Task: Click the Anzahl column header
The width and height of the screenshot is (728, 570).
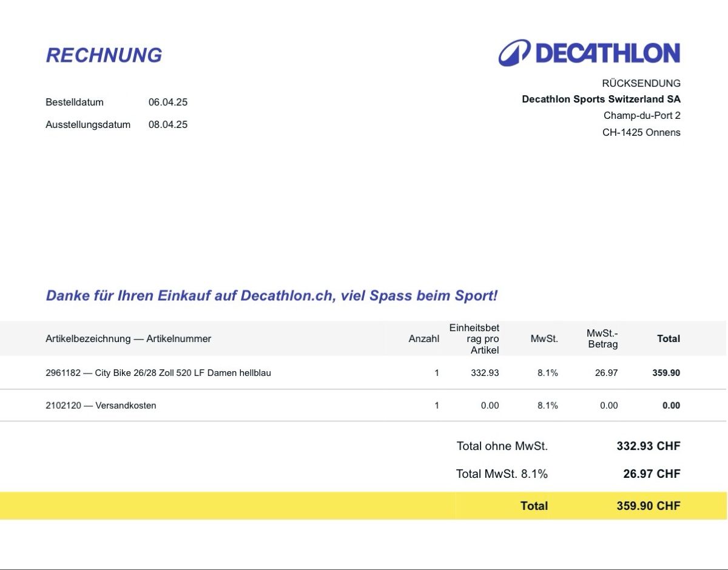Action: click(x=424, y=338)
